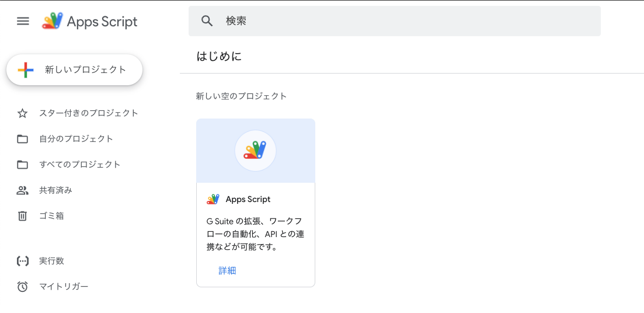This screenshot has height=313, width=644.
Task: Click the trash can icon for ゴミ箱
Action: pyautogui.click(x=23, y=216)
